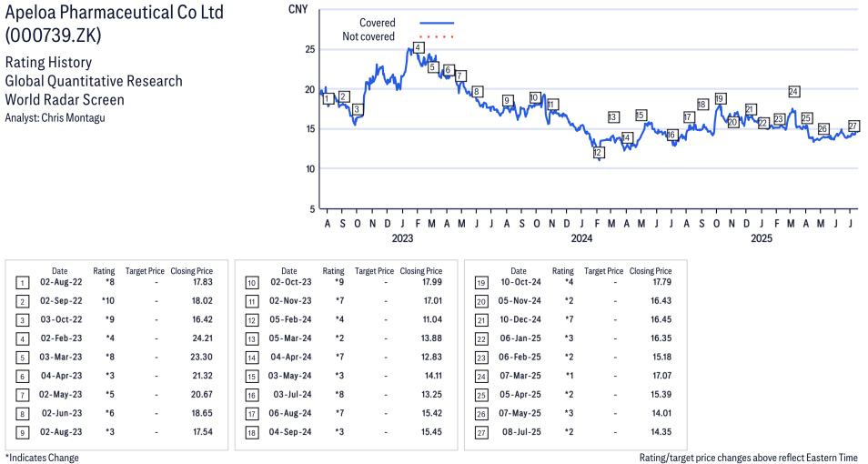Select the date 03-Jul-24

coord(292,395)
